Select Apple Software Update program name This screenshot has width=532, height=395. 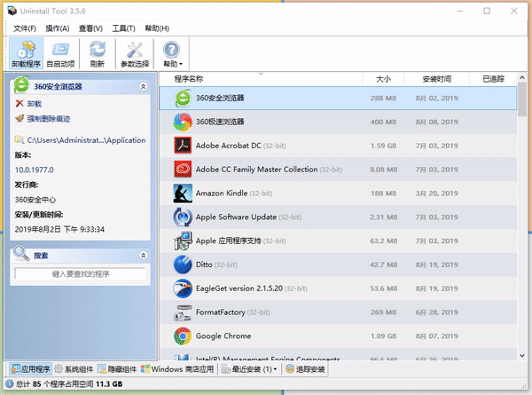tap(236, 217)
